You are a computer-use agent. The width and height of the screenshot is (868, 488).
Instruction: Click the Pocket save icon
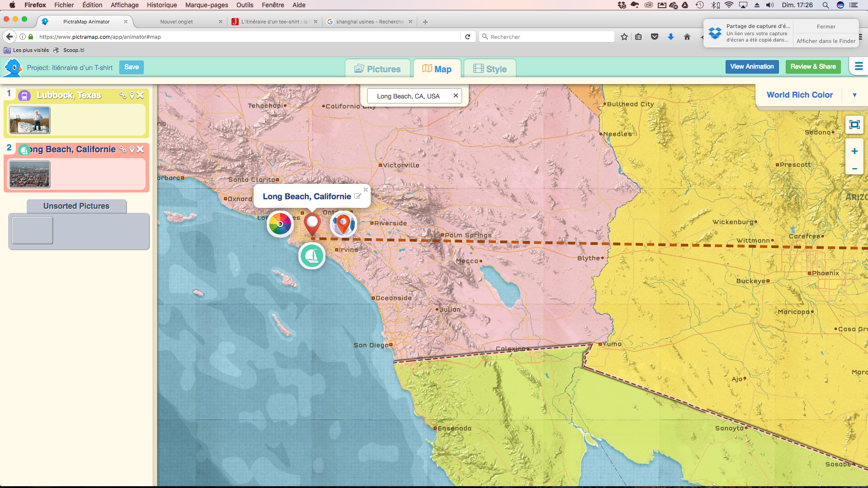click(x=655, y=37)
